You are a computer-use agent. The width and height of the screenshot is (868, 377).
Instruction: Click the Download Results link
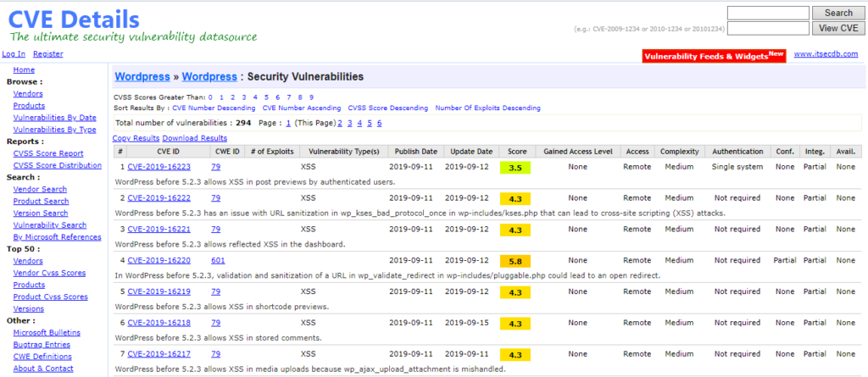194,138
